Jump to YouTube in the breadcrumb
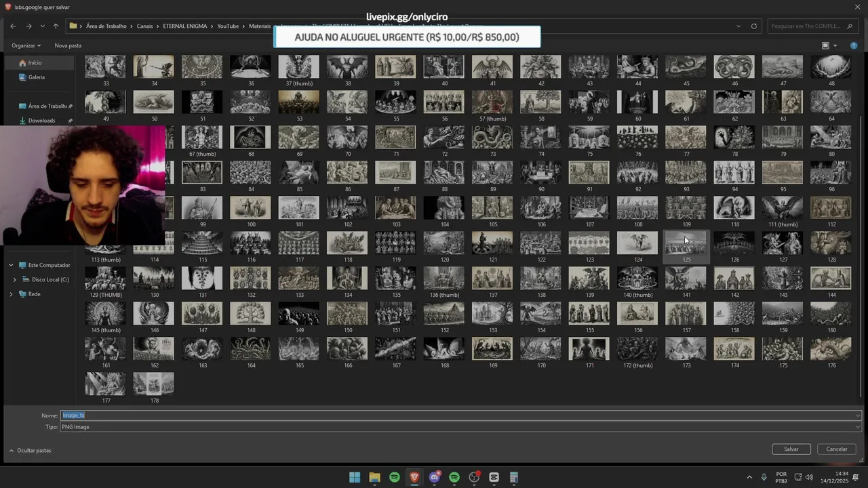This screenshot has height=488, width=868. pos(228,26)
